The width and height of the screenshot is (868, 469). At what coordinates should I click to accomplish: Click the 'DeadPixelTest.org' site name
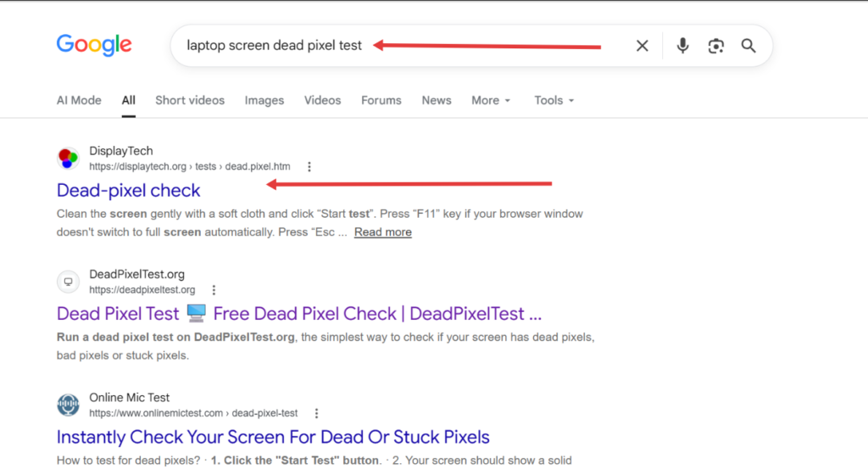click(x=136, y=274)
